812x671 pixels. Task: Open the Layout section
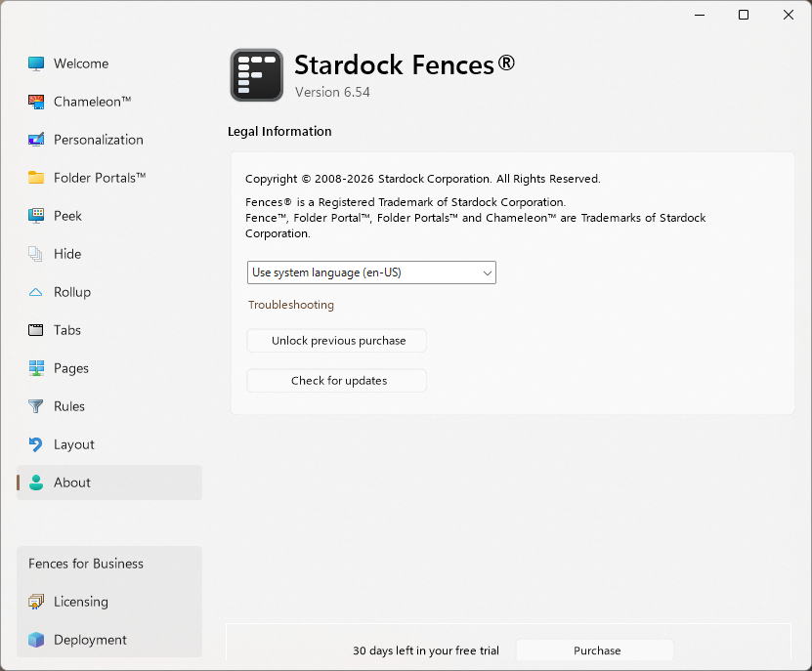[109, 444]
